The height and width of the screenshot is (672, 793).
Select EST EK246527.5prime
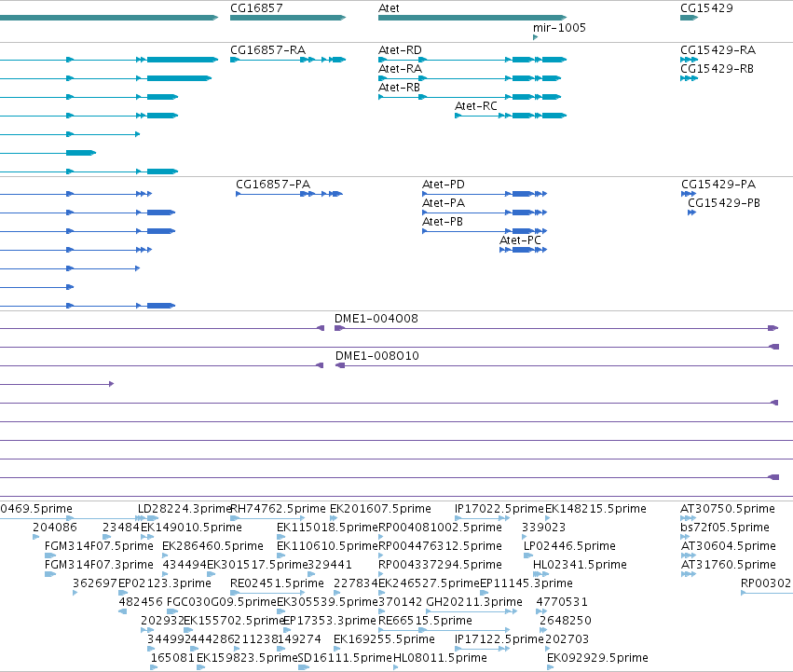click(429, 583)
